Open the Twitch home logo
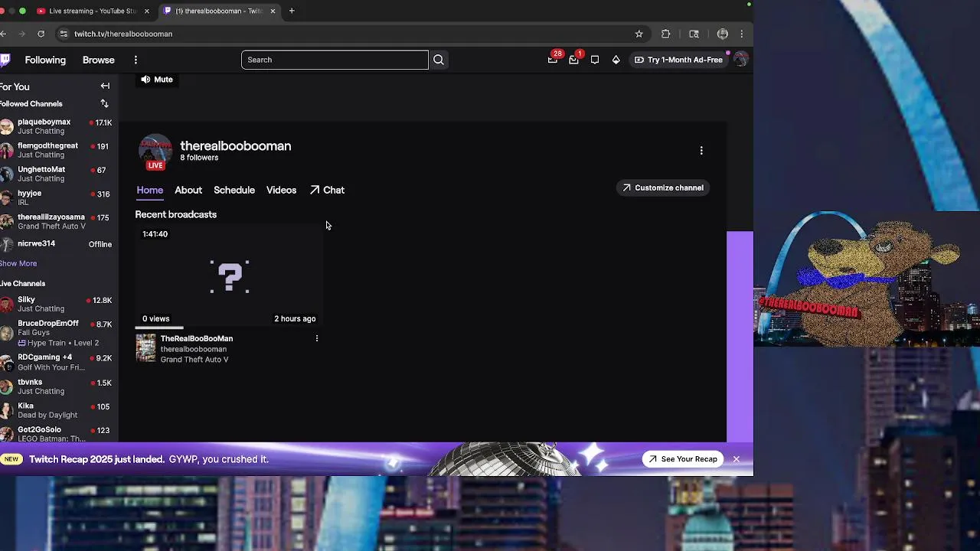The height and width of the screenshot is (551, 980). (x=5, y=60)
